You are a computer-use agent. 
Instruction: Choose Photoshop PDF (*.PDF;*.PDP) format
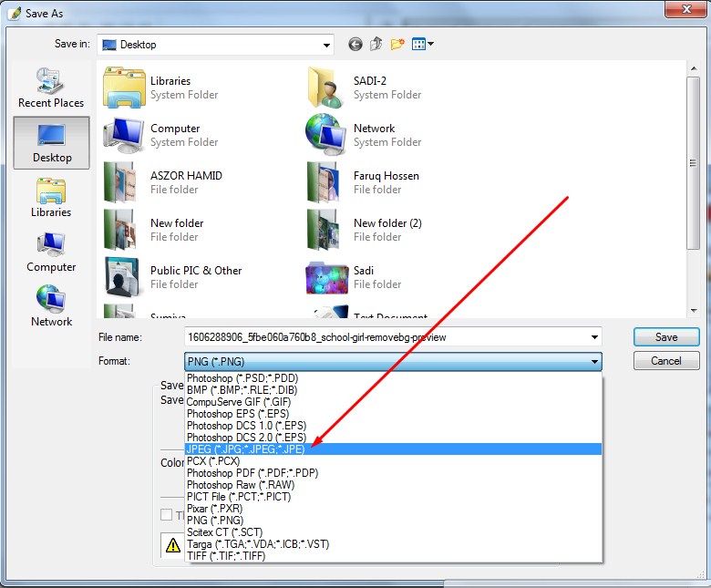393,473
